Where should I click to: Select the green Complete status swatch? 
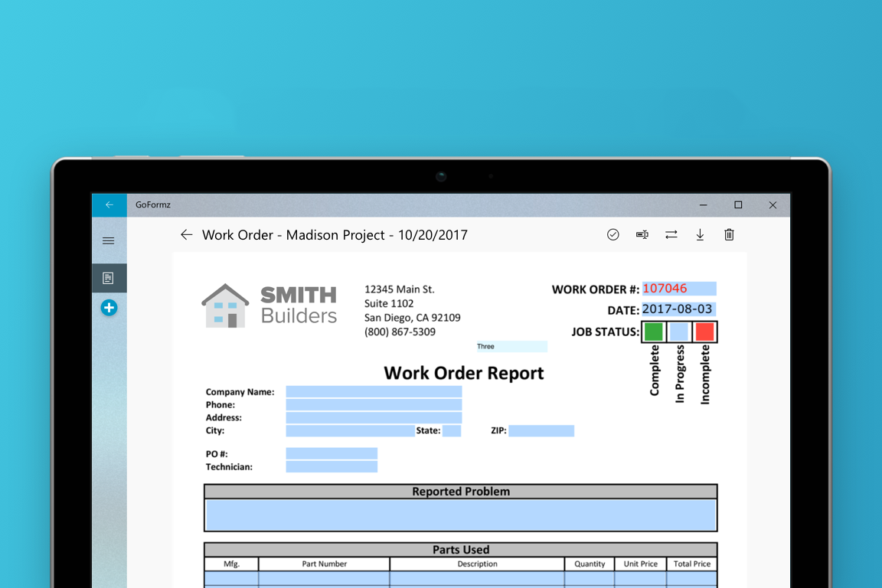[x=652, y=331]
